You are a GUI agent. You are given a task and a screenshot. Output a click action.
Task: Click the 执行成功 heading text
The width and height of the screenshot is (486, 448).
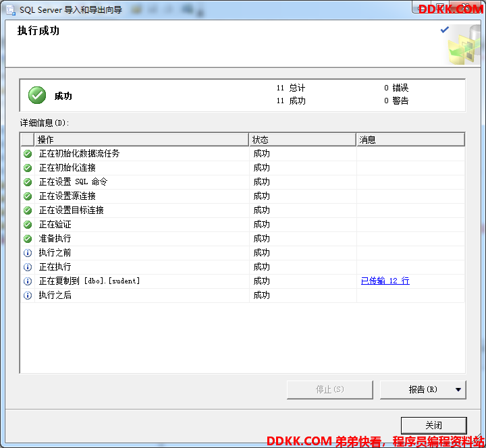38,30
